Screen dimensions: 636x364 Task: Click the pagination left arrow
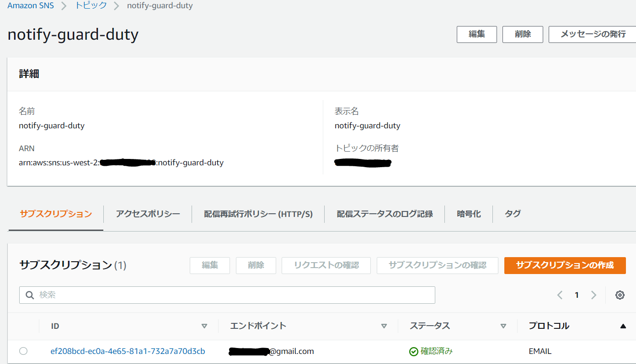click(560, 295)
